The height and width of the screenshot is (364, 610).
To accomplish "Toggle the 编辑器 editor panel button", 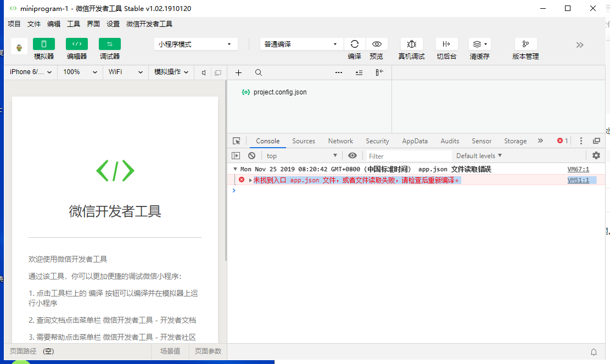I will [x=77, y=44].
